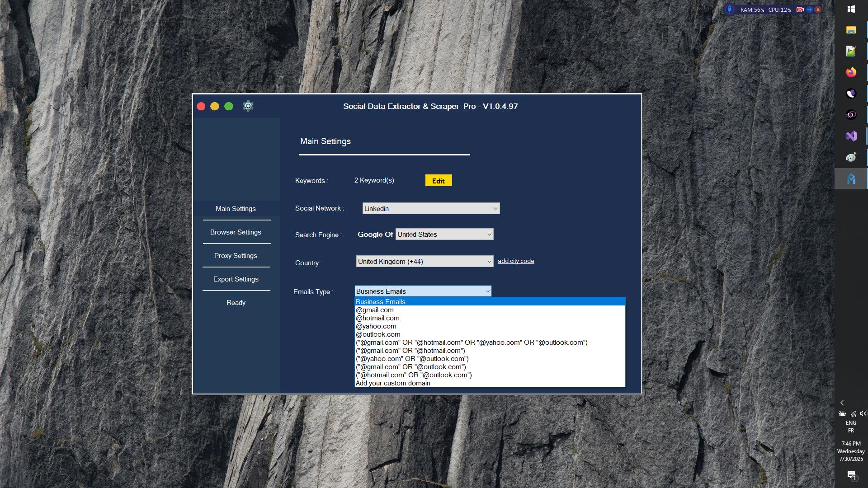Select the @yahoo.com OR @outlook.com option
This screenshot has width=868, height=488.
[x=412, y=359]
